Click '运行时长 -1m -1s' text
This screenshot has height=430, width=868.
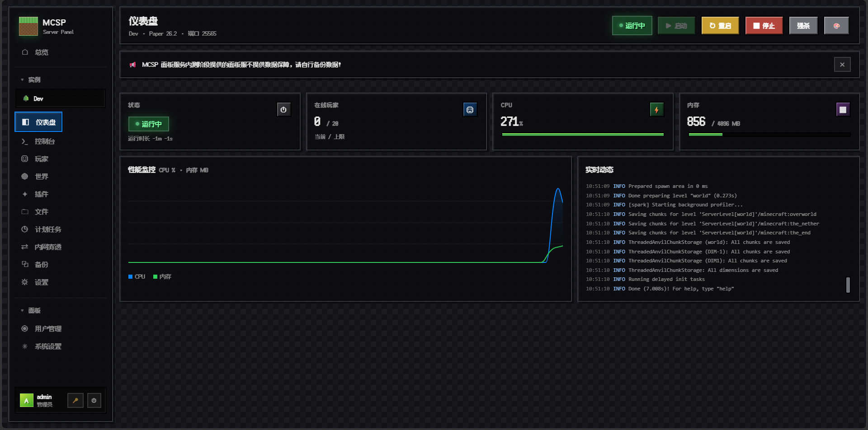[x=151, y=139]
